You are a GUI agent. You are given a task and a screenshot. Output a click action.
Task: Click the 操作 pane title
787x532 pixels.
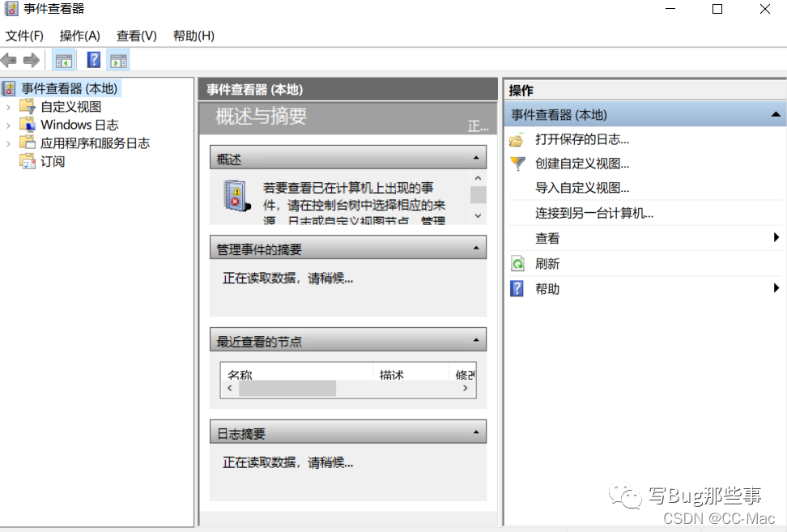coord(521,91)
